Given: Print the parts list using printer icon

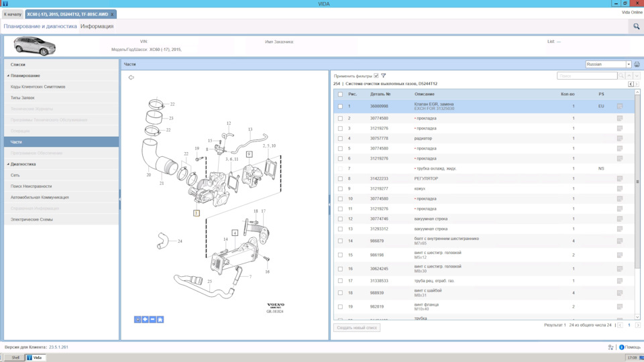Looking at the screenshot, I should tap(637, 64).
